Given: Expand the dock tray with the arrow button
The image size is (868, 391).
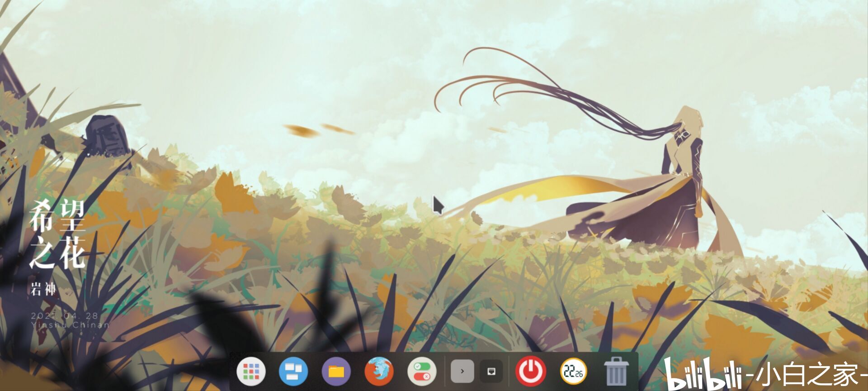Looking at the screenshot, I should (462, 372).
